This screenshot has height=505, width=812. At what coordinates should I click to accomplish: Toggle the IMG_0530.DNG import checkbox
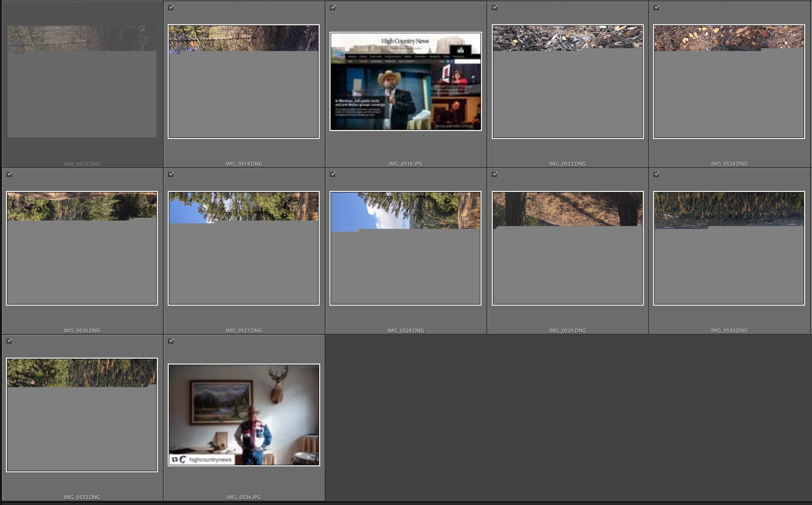point(656,174)
